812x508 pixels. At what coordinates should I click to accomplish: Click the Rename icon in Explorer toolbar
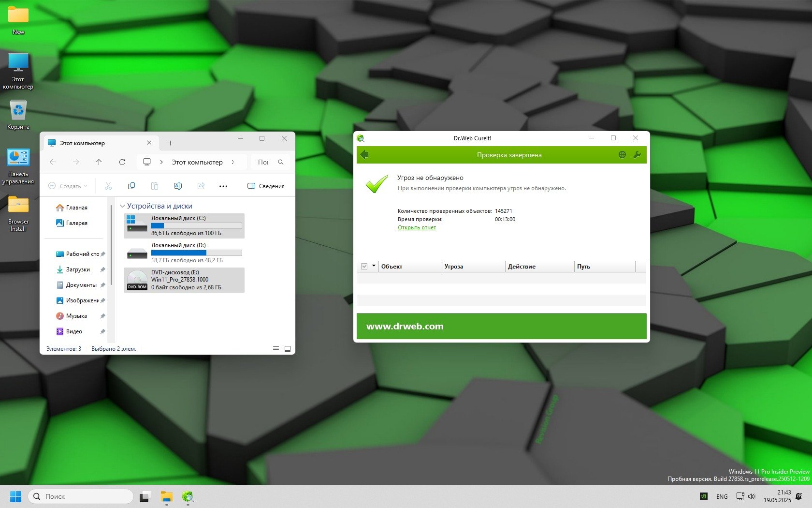177,186
